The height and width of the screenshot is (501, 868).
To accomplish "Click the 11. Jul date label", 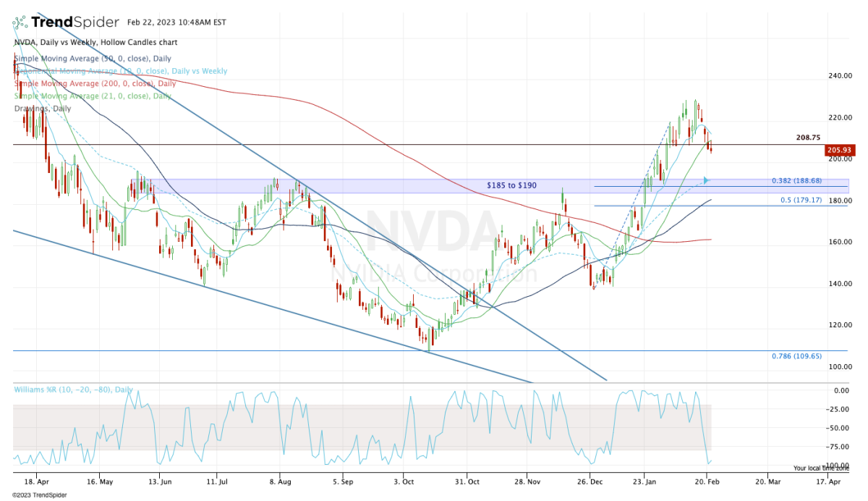I will click(x=218, y=481).
